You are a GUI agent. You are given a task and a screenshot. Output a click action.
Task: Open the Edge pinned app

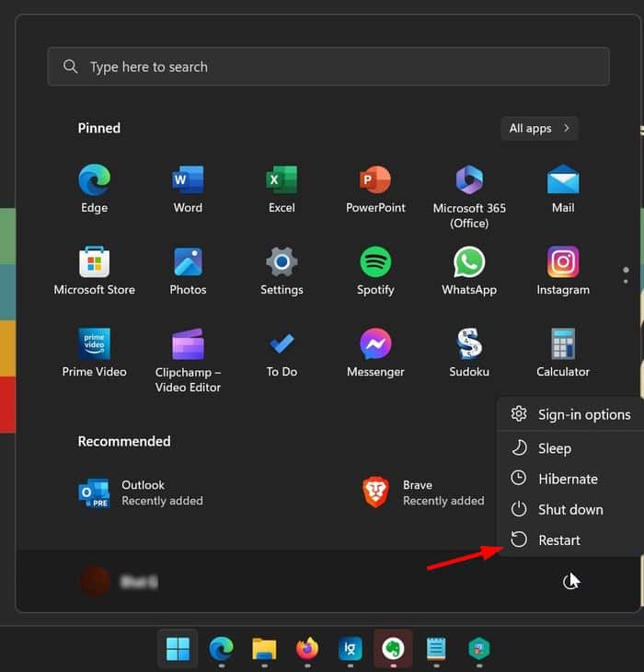click(94, 189)
